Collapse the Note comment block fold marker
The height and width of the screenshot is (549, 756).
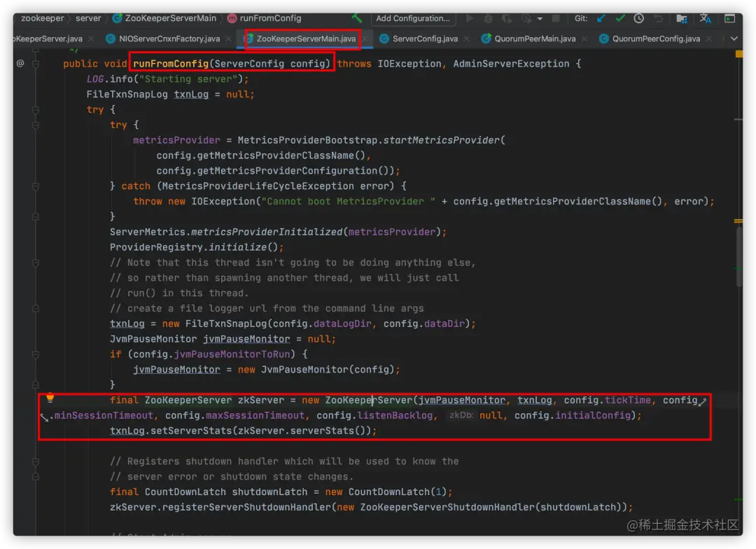(35, 263)
